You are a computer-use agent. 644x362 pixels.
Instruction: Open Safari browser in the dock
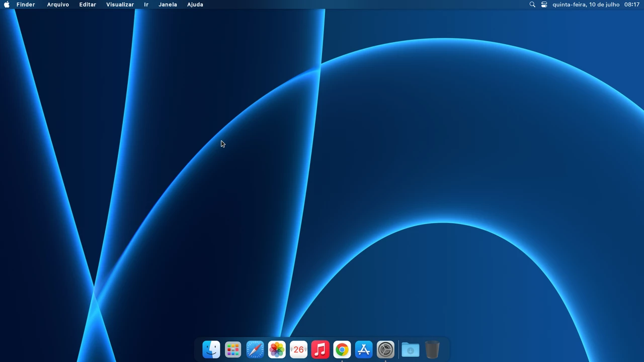pyautogui.click(x=255, y=349)
